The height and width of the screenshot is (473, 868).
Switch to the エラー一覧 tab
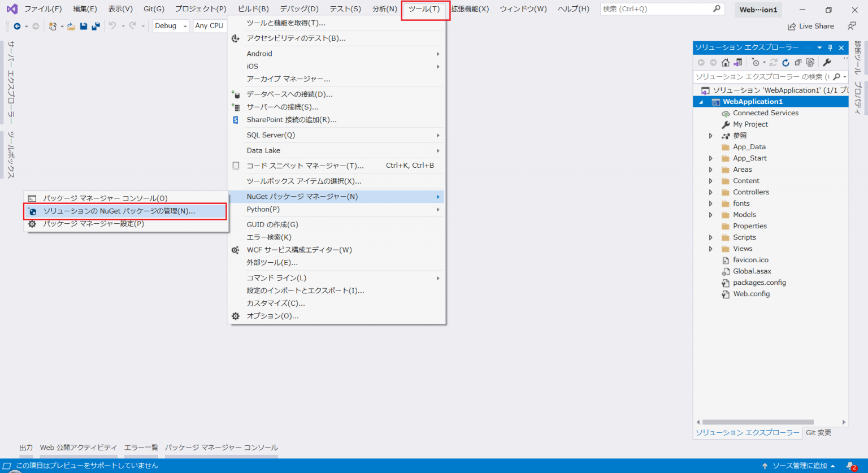click(141, 447)
